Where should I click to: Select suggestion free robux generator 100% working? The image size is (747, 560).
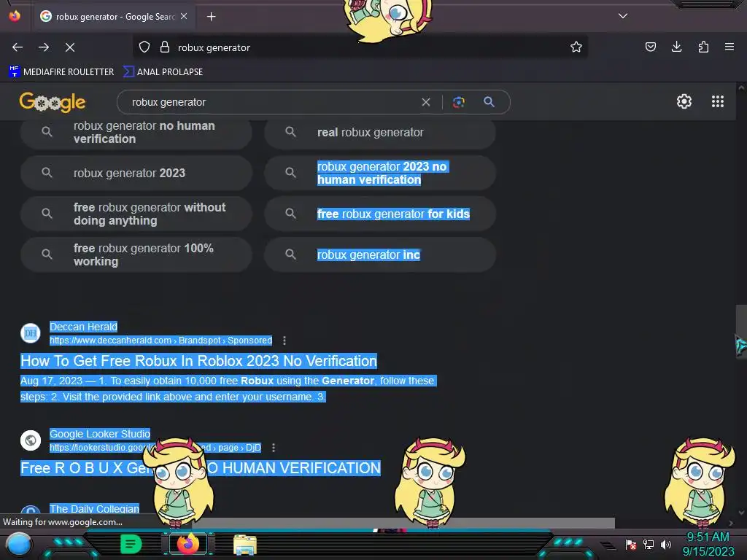tap(136, 254)
